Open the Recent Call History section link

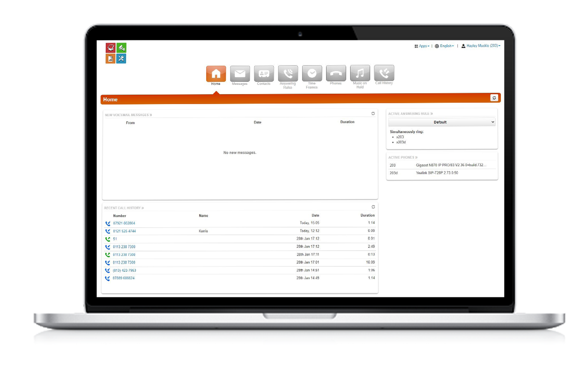124,208
